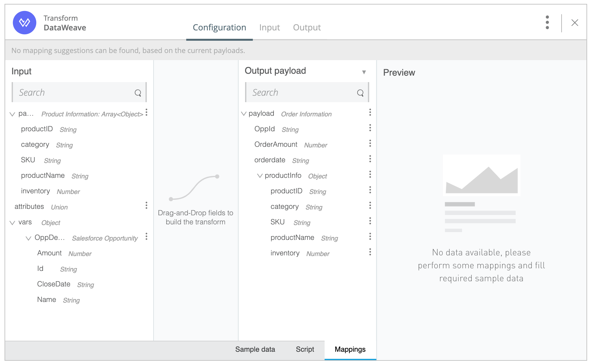591x364 pixels.
Task: Open the Script view
Action: tap(305, 349)
